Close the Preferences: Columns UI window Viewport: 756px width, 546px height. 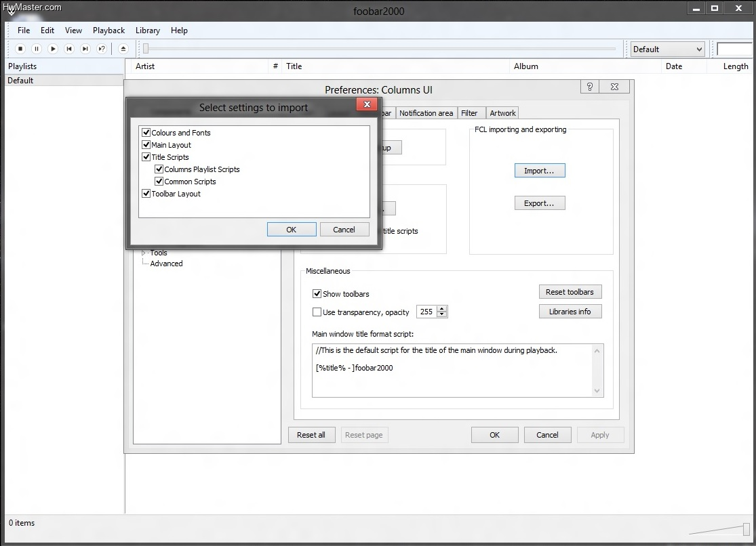click(x=614, y=87)
